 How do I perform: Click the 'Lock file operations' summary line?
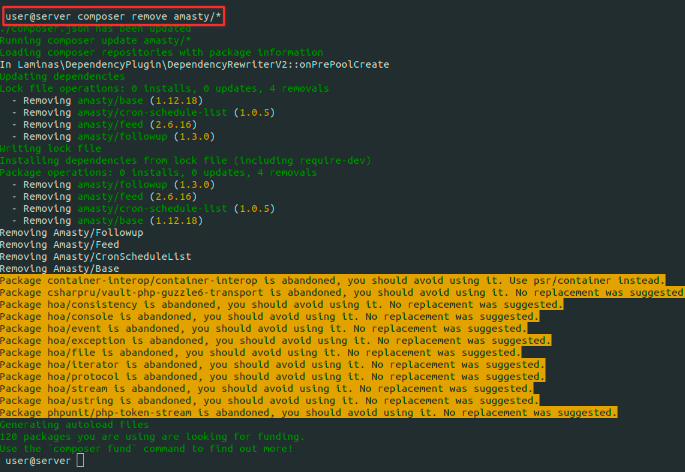pos(164,89)
